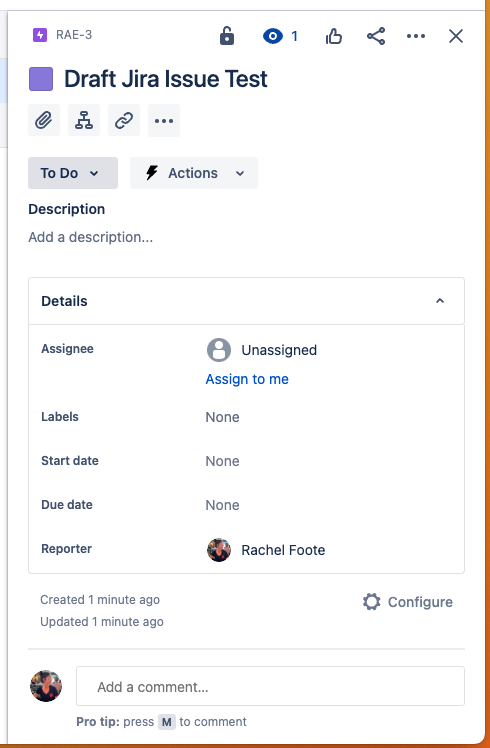Screen dimensions: 490x748
Task: Open the ellipsis beside the link icon
Action: (x=164, y=120)
